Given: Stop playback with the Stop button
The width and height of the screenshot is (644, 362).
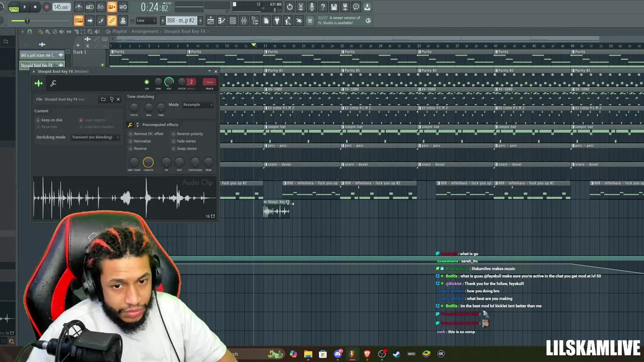Looking at the screenshot, I should tap(35, 7).
